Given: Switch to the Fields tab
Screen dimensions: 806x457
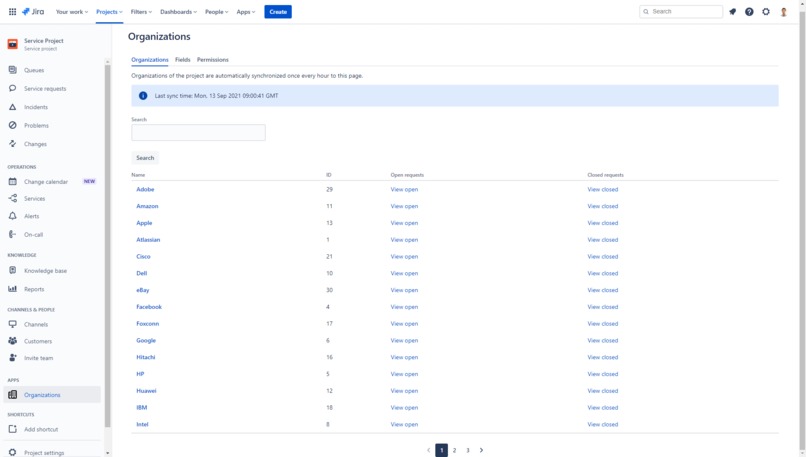Looking at the screenshot, I should click(182, 60).
